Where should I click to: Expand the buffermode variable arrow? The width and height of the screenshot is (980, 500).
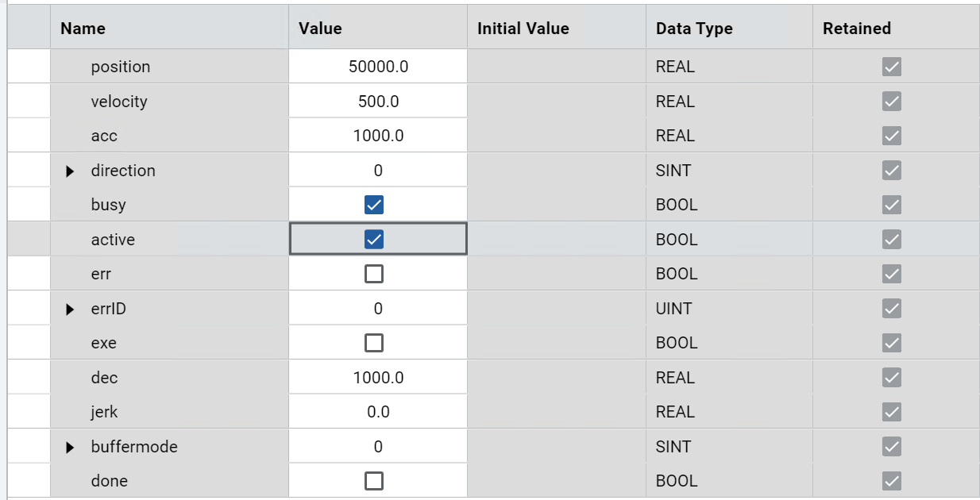[71, 447]
